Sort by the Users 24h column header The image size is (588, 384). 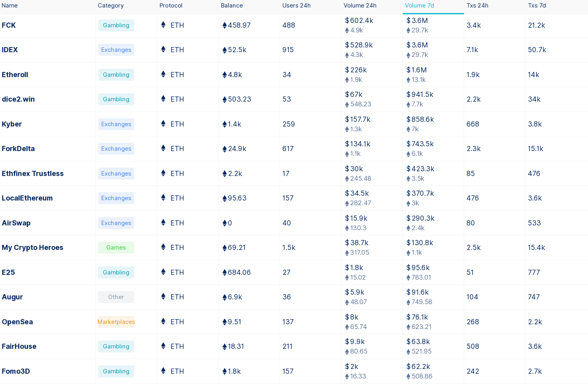tap(296, 6)
